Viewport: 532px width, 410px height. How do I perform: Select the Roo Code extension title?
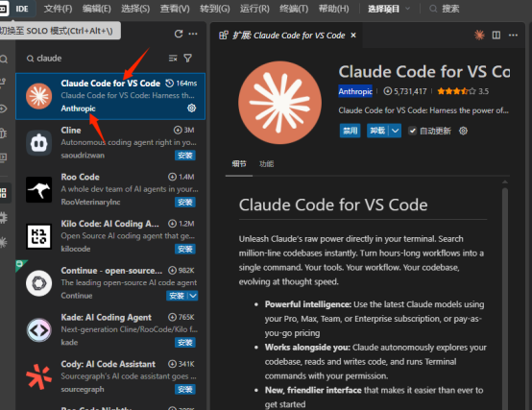tap(80, 177)
